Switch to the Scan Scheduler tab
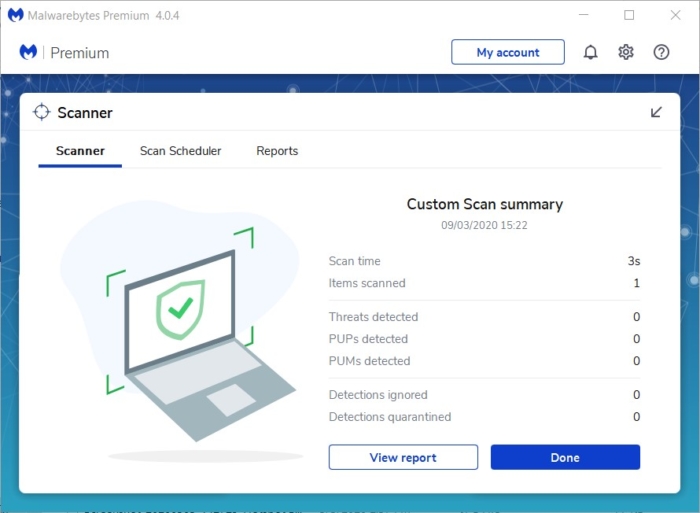Image resolution: width=700 pixels, height=513 pixels. point(180,151)
